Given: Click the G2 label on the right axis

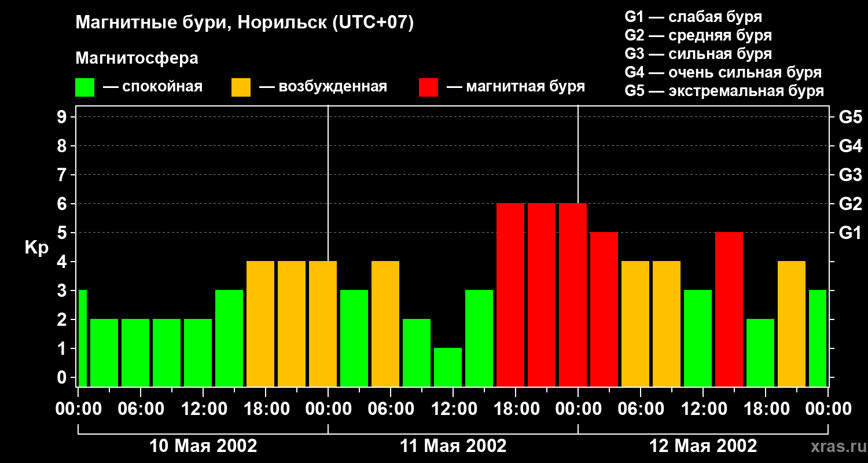Looking at the screenshot, I should click(850, 204).
